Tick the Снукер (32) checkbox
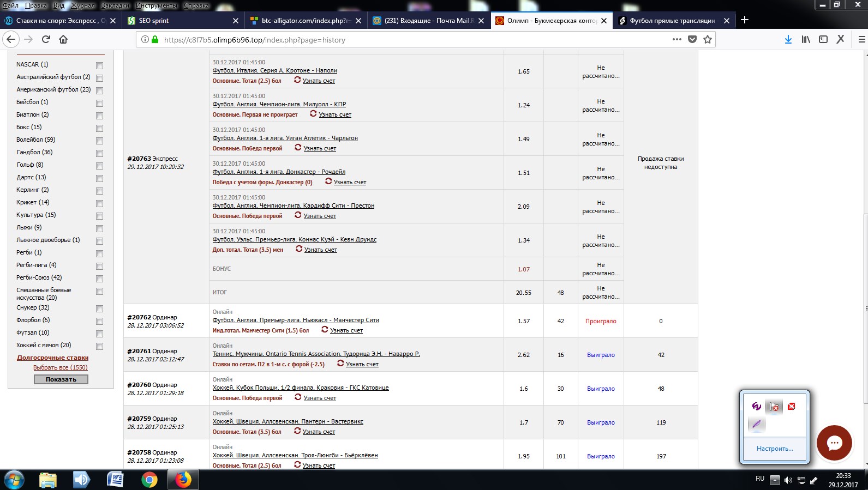Screen dimensions: 868x490 99,308
